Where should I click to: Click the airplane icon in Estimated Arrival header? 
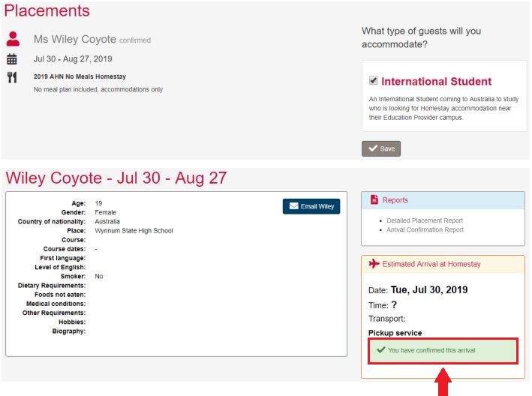point(374,263)
